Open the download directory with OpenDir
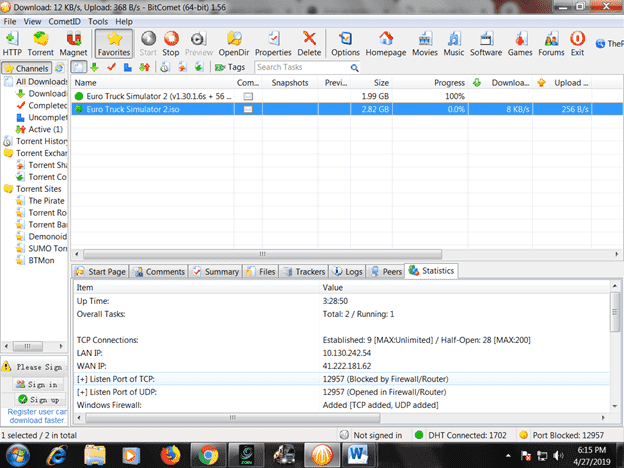This screenshot has width=624, height=468. coord(234,44)
